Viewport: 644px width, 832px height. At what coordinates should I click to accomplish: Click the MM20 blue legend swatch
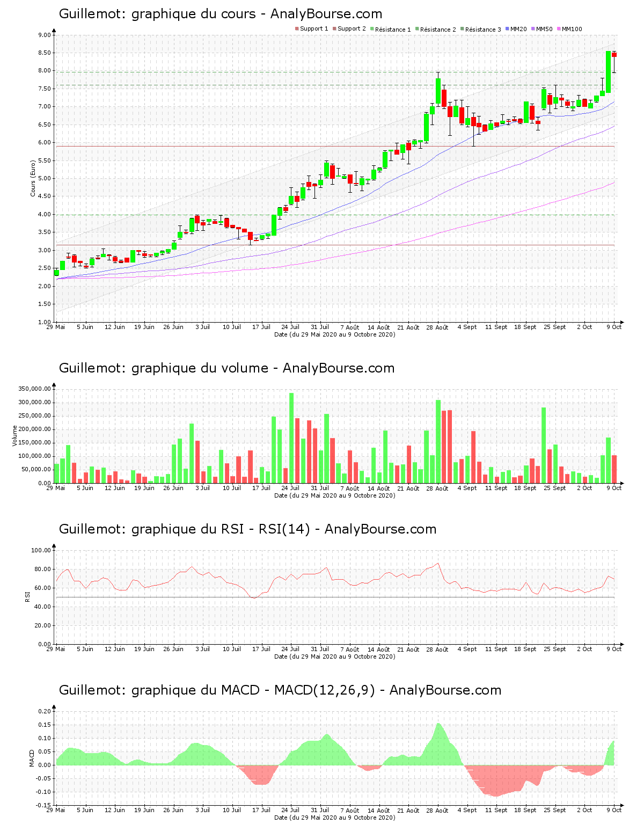(507, 29)
